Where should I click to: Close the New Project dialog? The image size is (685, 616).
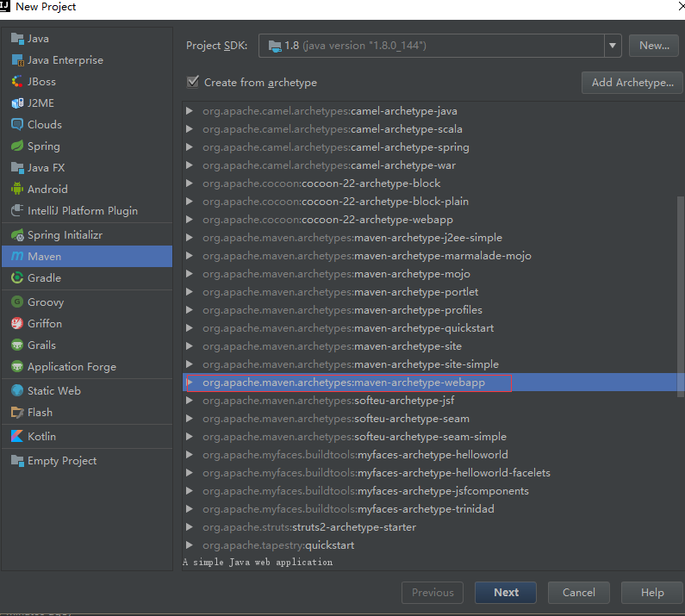click(x=681, y=6)
